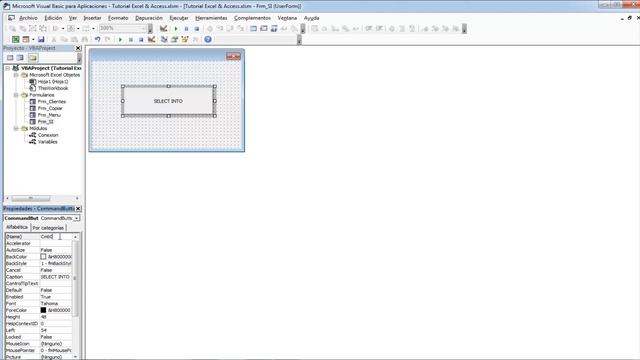
Task: Click the BackColor white color swatch
Action: click(x=43, y=257)
